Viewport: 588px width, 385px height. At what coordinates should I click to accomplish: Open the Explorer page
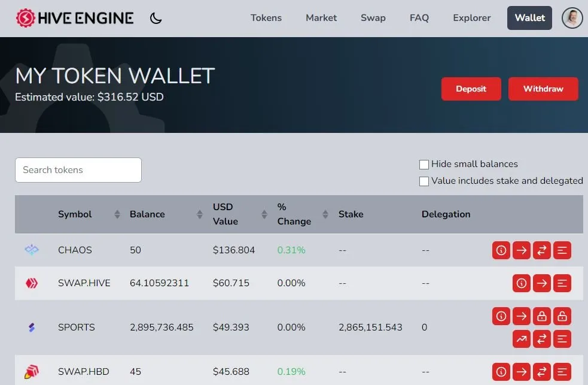[x=471, y=17]
